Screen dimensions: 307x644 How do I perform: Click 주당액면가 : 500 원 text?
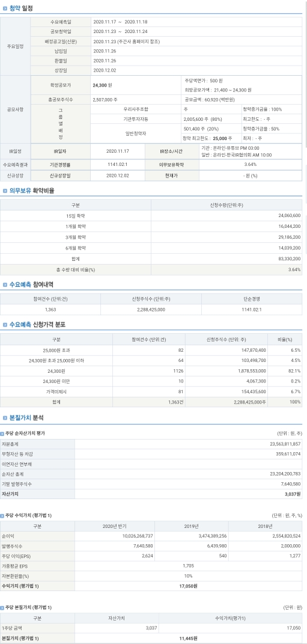[204, 81]
